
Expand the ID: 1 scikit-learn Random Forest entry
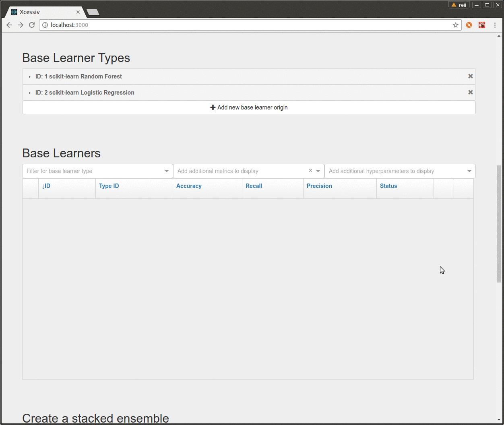[29, 76]
